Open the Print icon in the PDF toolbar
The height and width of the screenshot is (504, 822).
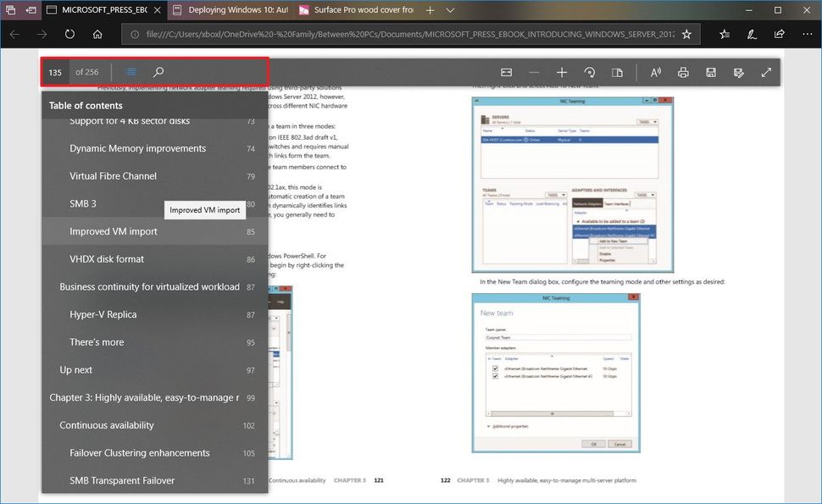[683, 72]
